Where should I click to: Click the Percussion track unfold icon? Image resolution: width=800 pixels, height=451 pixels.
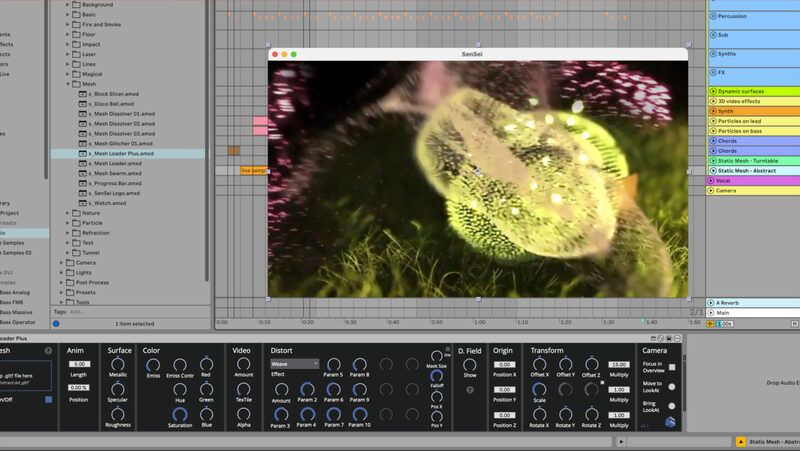point(714,17)
